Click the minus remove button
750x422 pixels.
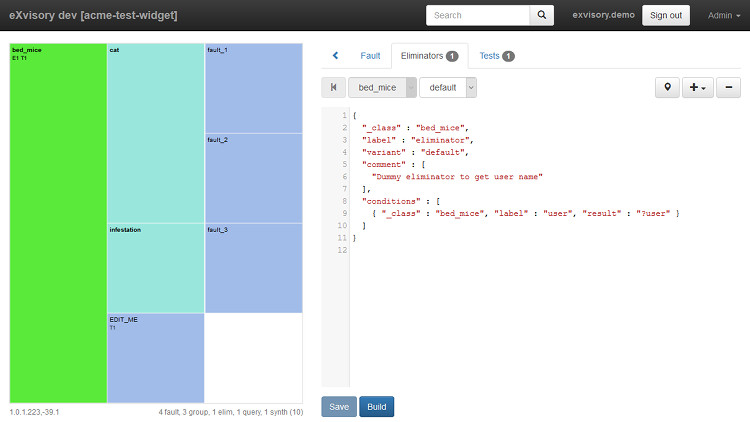tap(728, 88)
